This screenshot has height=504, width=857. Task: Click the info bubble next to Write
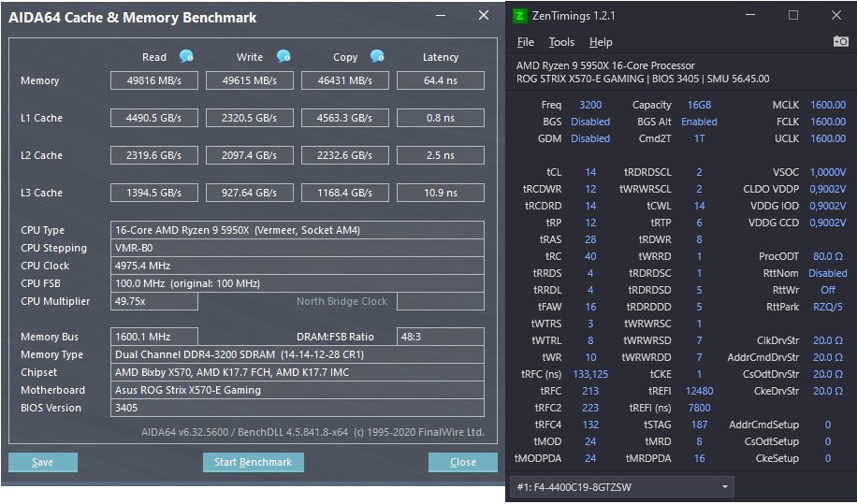(283, 56)
